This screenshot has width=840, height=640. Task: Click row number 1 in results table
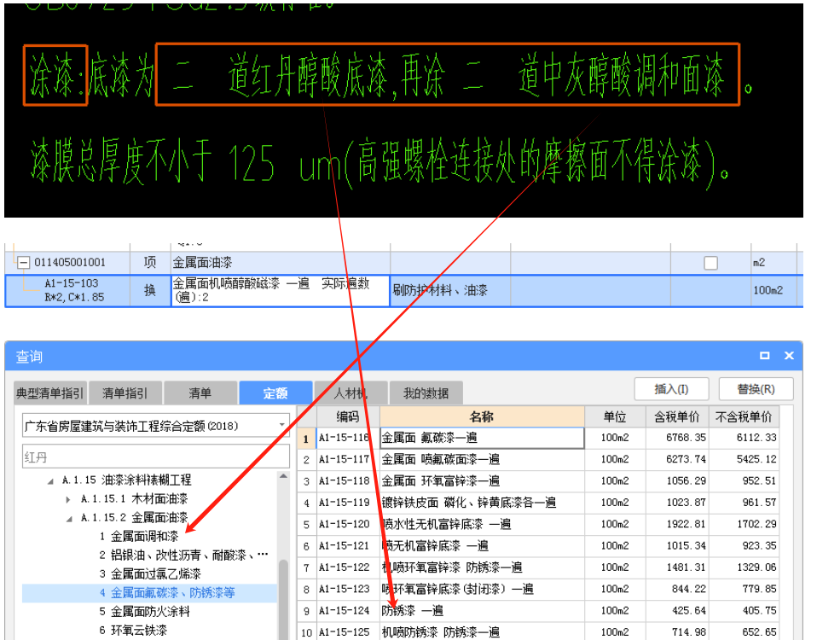click(x=306, y=439)
